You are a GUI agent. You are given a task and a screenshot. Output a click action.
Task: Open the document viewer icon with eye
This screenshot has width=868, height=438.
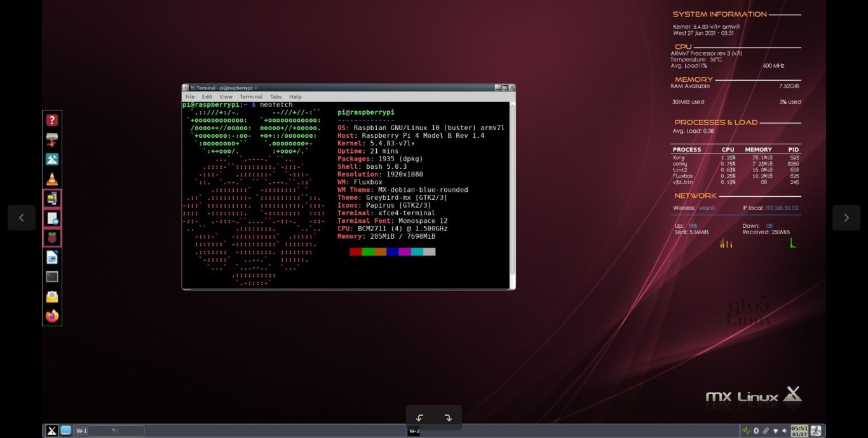point(52,218)
